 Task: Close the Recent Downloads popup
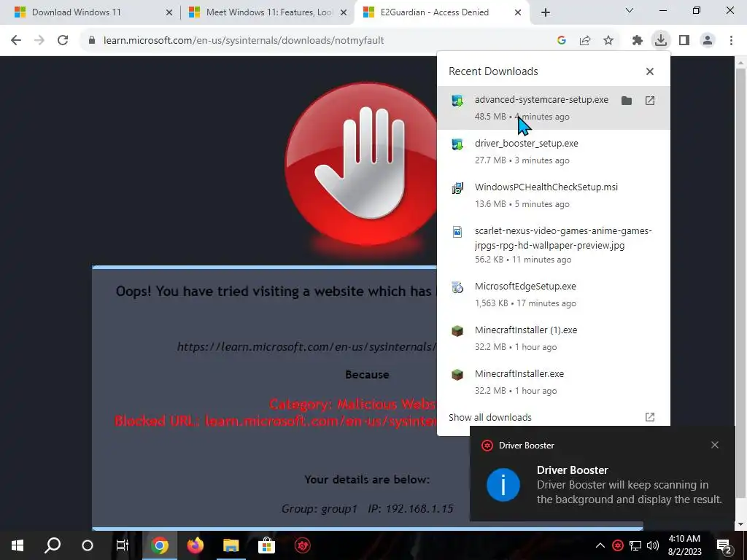pos(650,71)
